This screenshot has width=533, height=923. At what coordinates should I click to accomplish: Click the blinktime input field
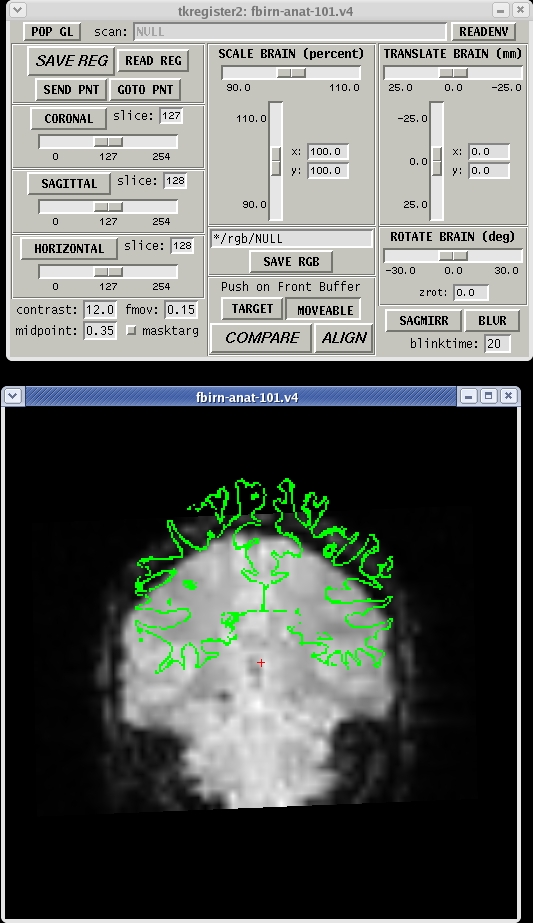point(497,343)
